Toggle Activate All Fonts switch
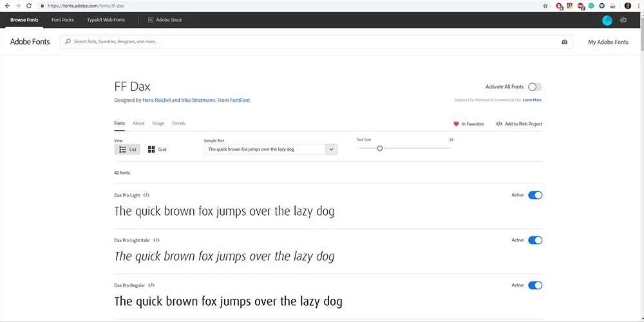The width and height of the screenshot is (644, 322). click(x=535, y=87)
